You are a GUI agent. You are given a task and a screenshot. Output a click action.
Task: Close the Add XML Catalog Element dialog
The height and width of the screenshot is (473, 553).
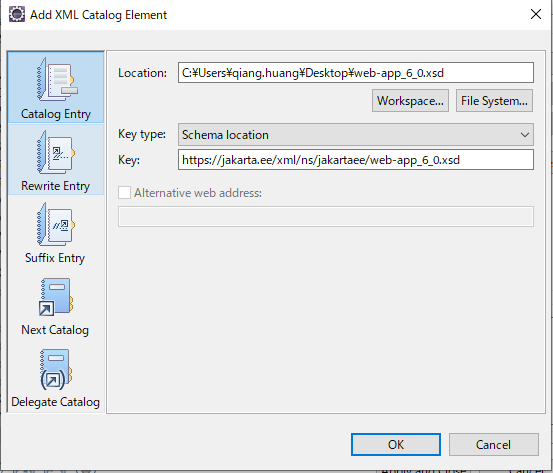pos(536,14)
